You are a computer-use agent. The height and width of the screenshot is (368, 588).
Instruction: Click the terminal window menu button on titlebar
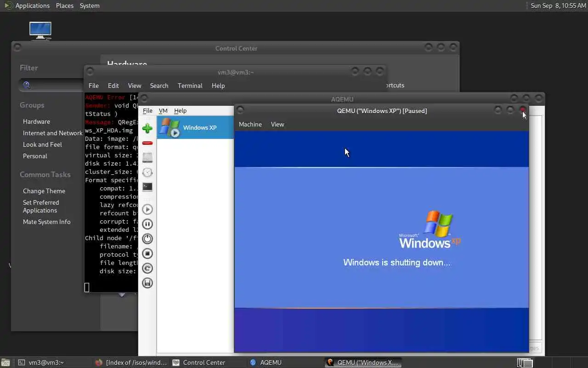point(90,71)
